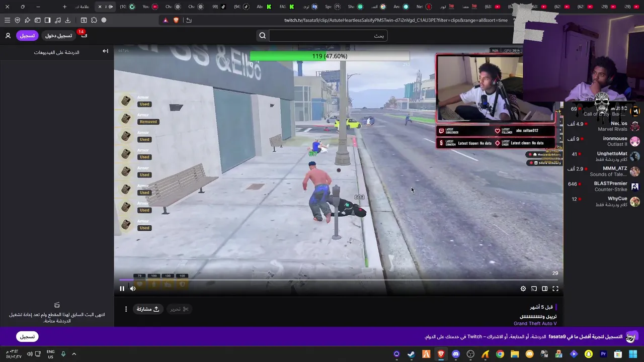Click the edit clip button
The width and height of the screenshot is (644, 362).
[x=179, y=309]
